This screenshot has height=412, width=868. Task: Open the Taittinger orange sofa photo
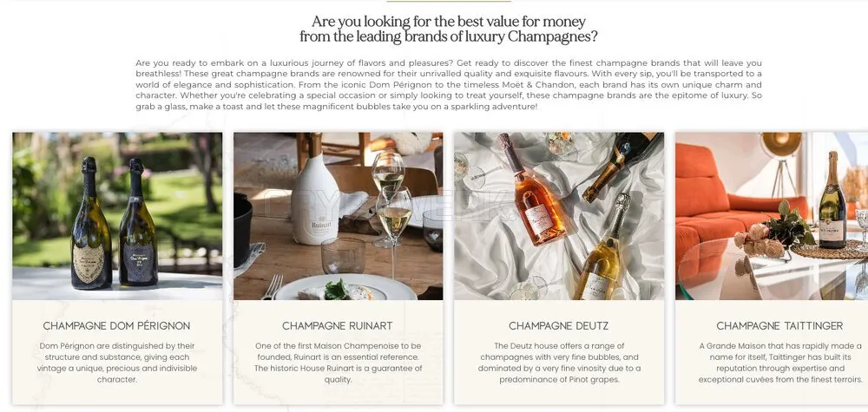(x=772, y=216)
